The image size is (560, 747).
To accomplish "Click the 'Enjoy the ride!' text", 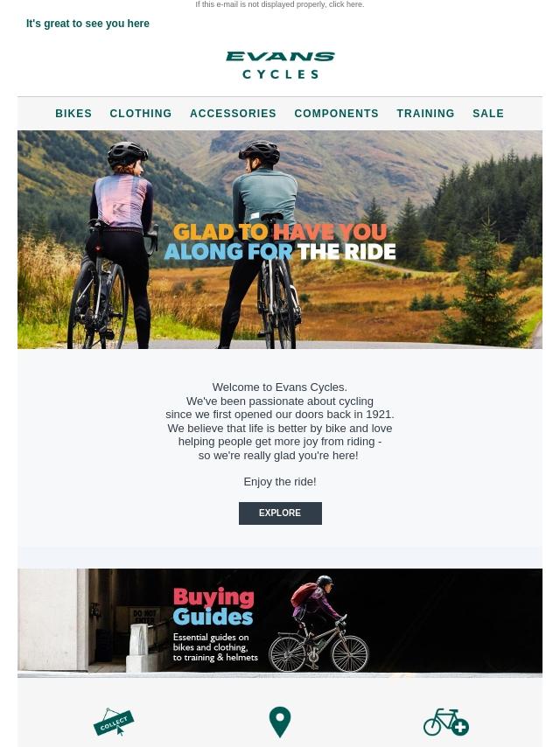I will [280, 482].
